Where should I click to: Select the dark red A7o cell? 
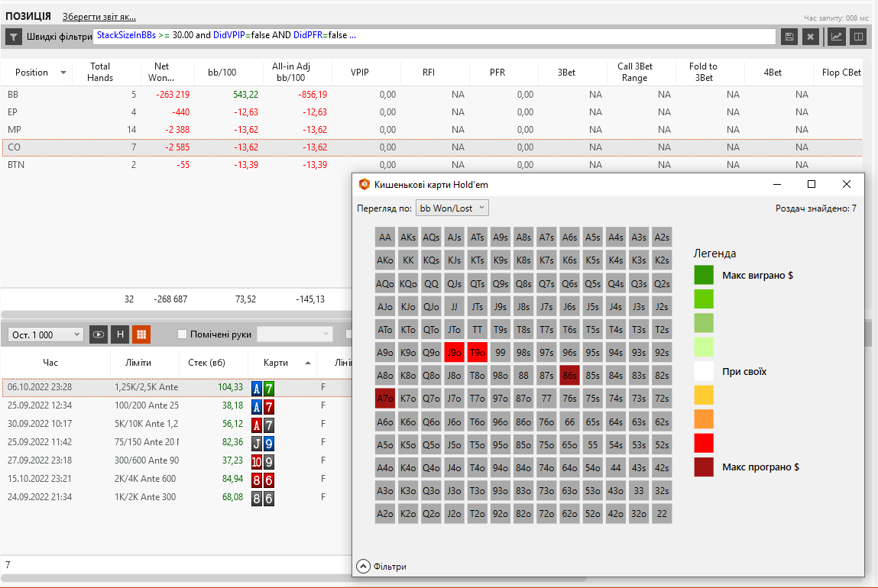385,399
